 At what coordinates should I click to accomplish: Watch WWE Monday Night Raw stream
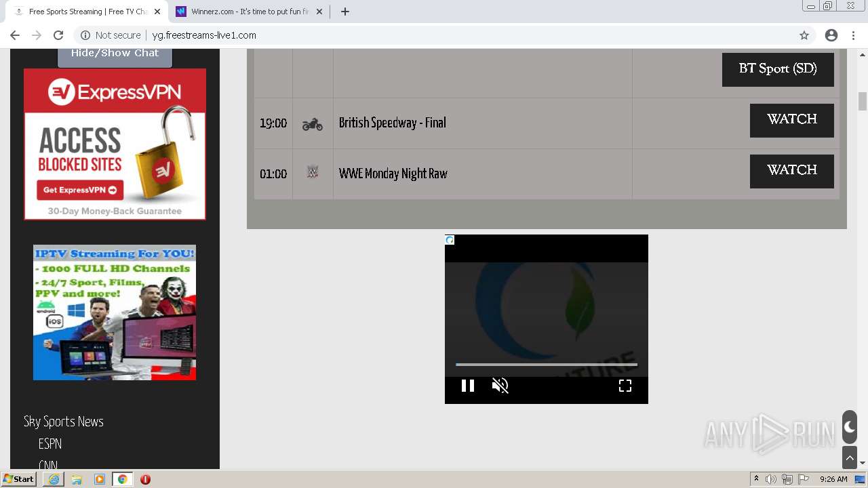point(791,171)
